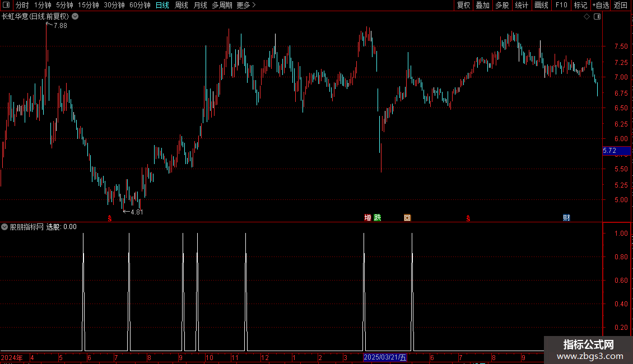This screenshot has width=633, height=364.
Task: Click the 7.50 price axis label
Action: (621, 46)
